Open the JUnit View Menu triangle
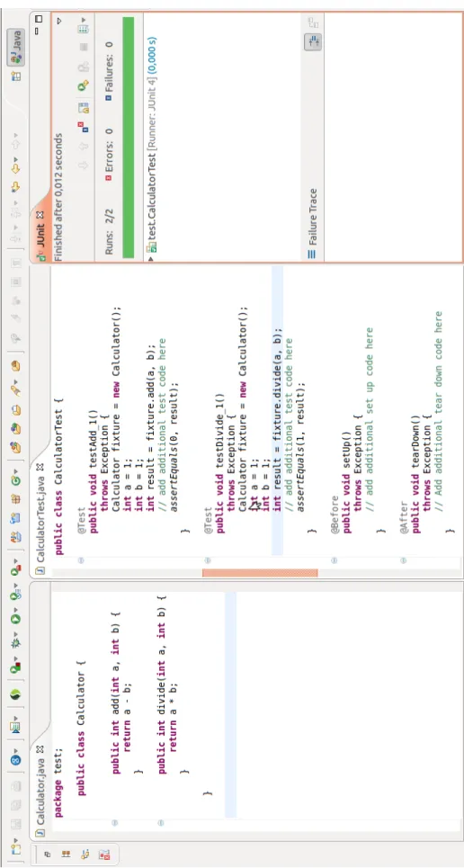The image size is (464, 868). tap(58, 21)
